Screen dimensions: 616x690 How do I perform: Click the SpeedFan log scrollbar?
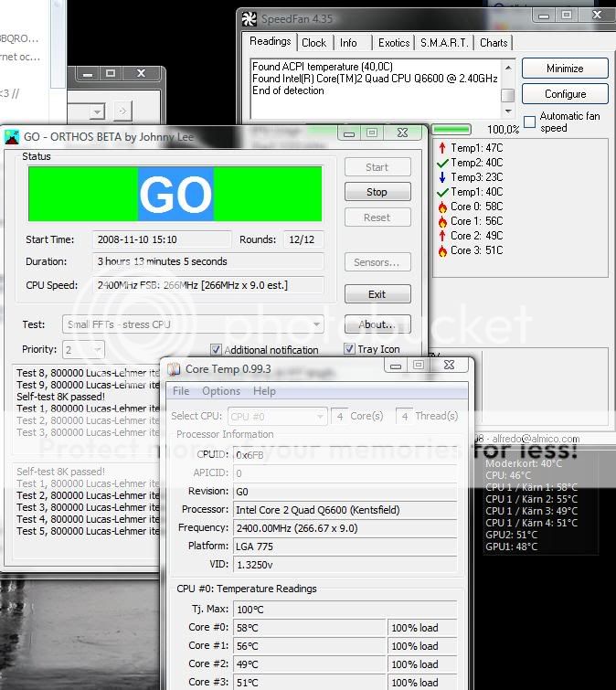point(507,80)
